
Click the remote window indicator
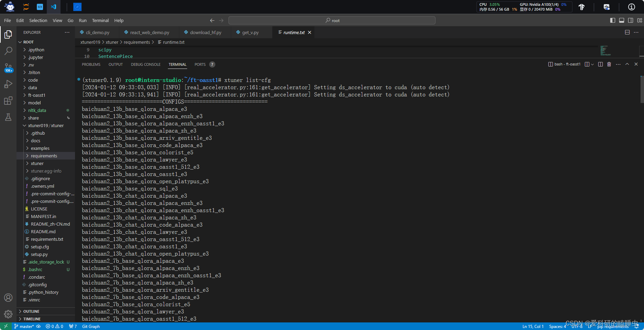[x=6, y=326]
